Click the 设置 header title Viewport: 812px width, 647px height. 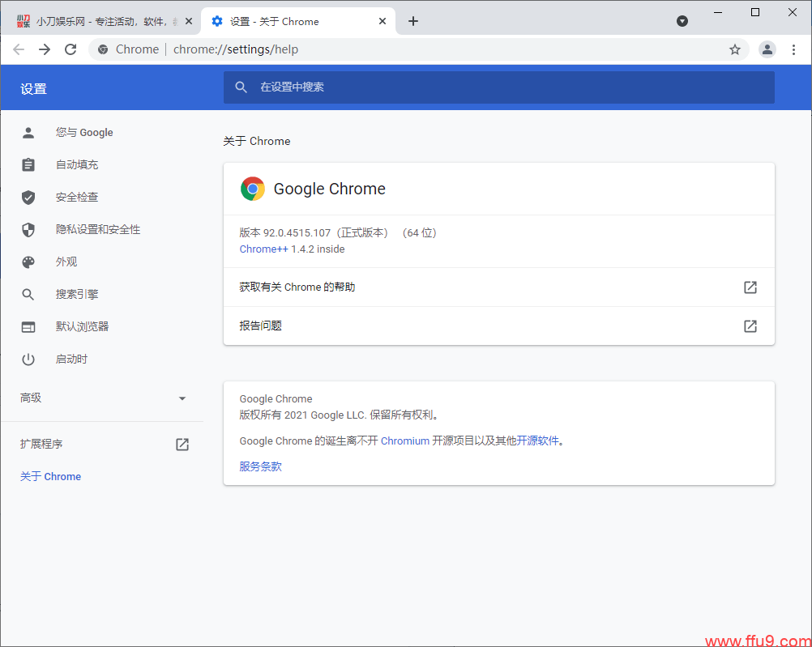click(34, 89)
